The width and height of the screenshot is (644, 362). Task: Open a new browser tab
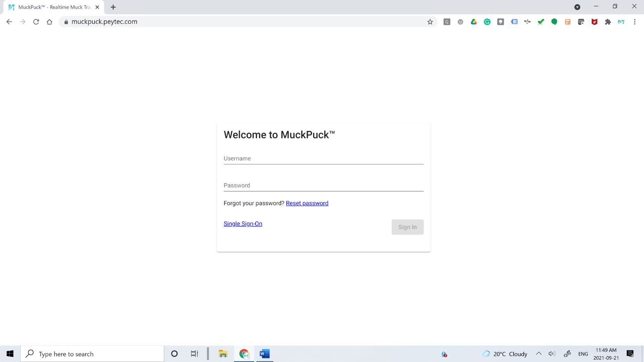click(x=113, y=7)
